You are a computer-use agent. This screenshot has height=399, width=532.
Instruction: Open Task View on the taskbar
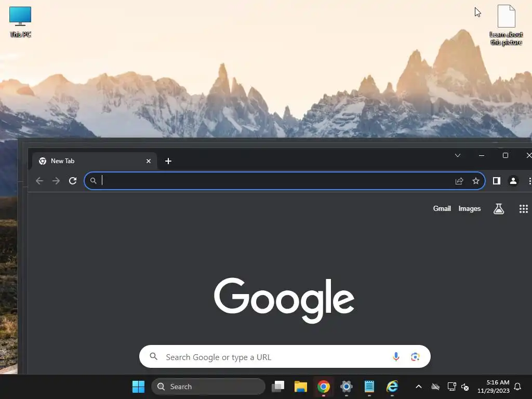[x=278, y=387]
